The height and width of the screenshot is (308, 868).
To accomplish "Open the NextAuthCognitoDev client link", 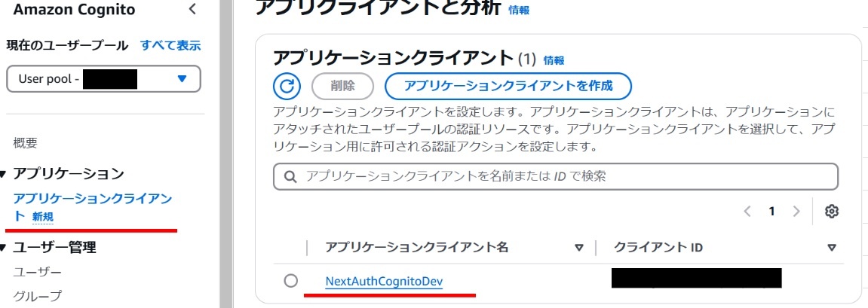I will [384, 282].
